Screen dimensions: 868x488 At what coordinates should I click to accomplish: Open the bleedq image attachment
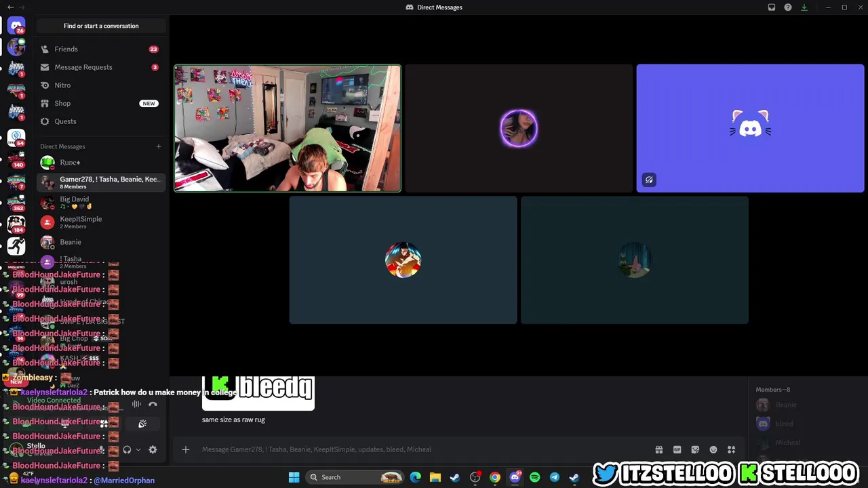258,393
